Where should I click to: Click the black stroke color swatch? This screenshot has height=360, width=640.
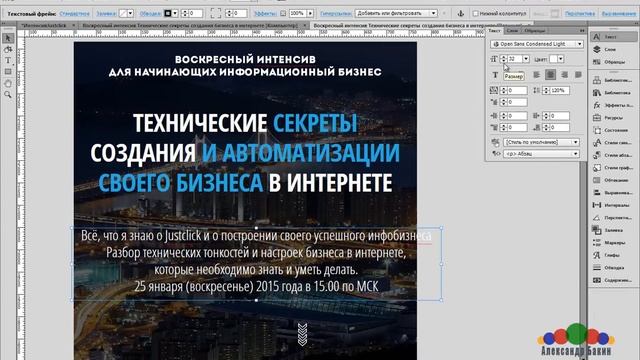[x=168, y=13]
